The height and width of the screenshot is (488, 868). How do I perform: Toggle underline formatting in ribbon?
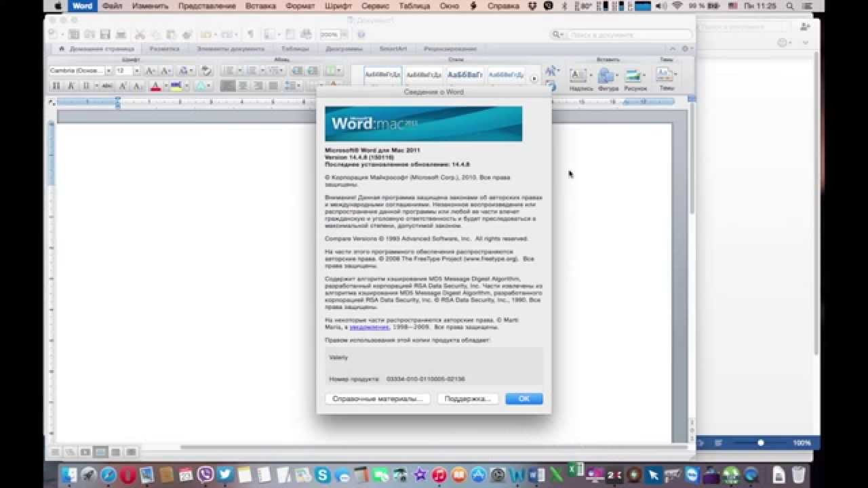pos(86,86)
